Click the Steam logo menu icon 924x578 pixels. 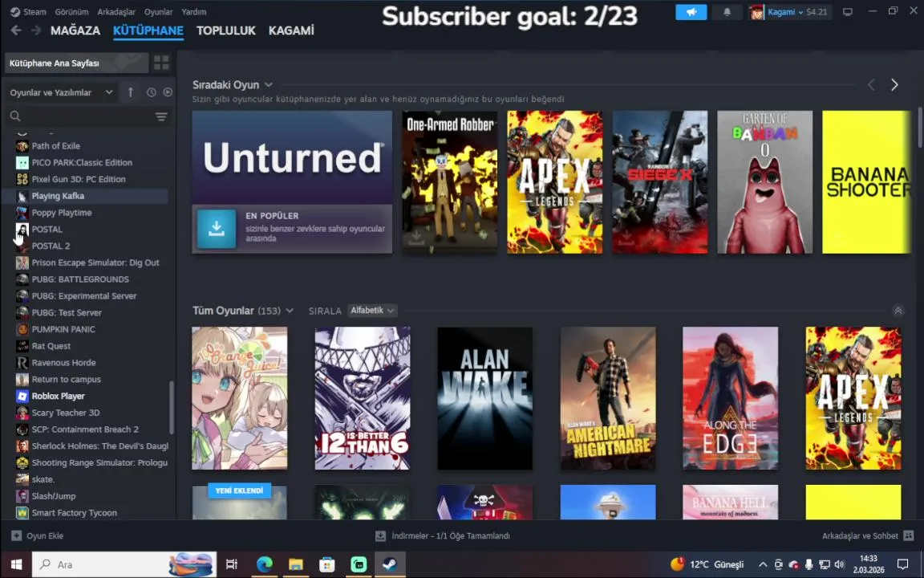14,12
